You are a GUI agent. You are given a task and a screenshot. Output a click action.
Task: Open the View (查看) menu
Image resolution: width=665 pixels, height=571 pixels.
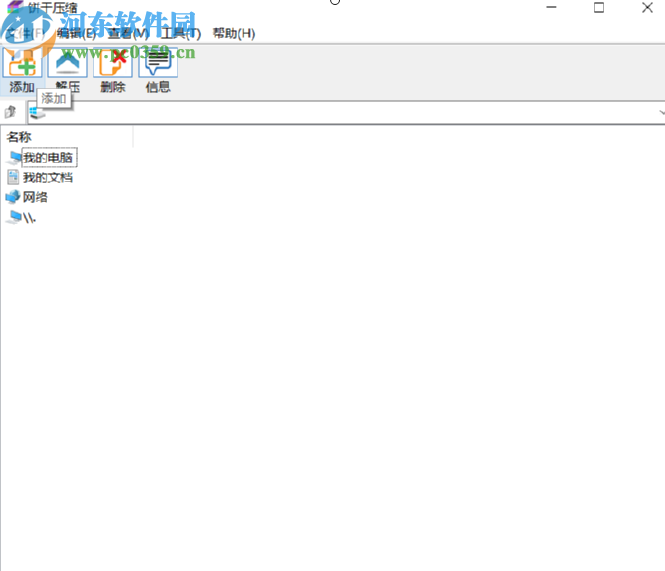(x=129, y=34)
